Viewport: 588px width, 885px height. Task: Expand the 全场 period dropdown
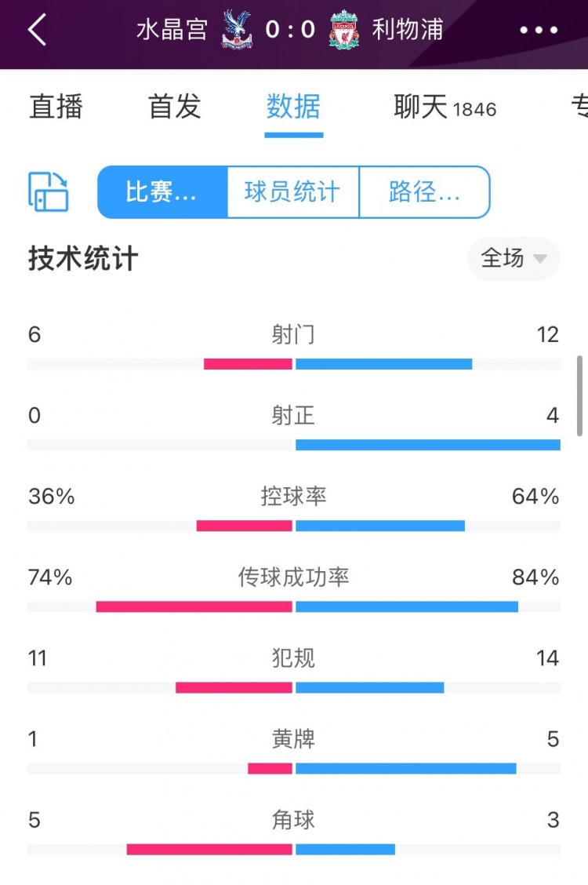coord(514,258)
